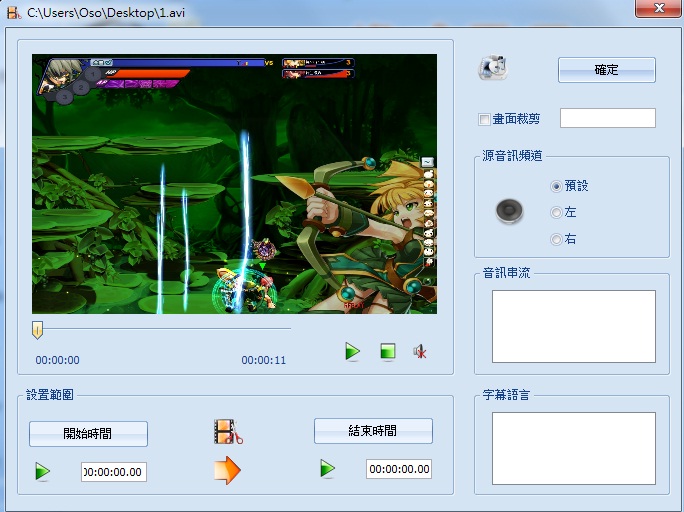Click the video seek slider handle

pos(38,330)
